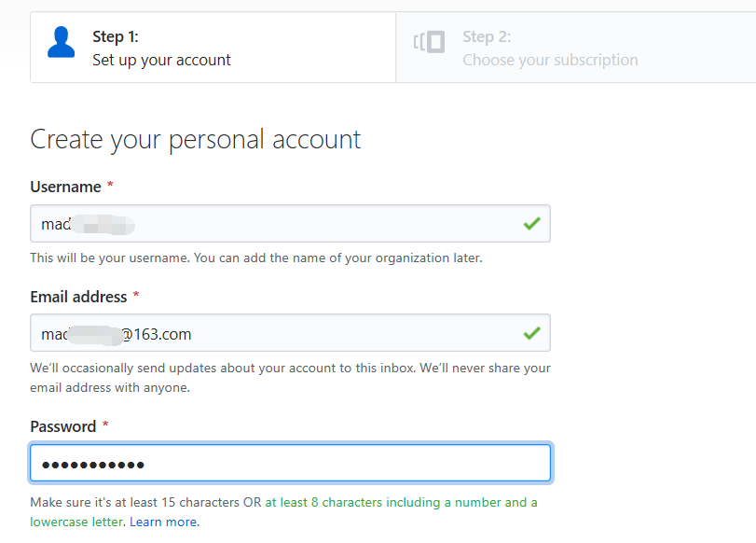
Task: Focus the Email address input field
Action: 290,333
